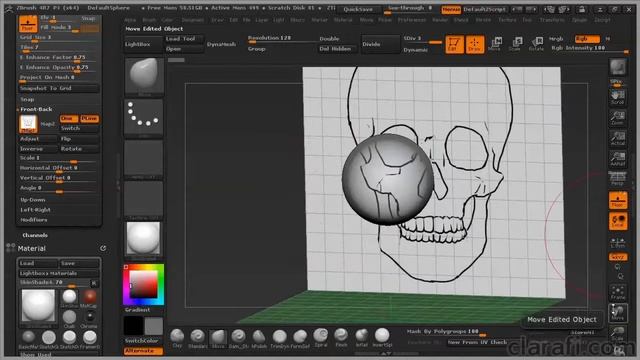Viewport: 640px width, 360px height.
Task: Toggle Local symmetry button
Action: click(x=618, y=221)
